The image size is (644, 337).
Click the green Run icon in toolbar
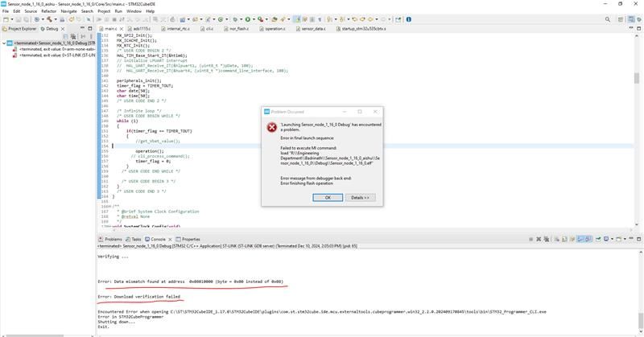click(x=248, y=19)
